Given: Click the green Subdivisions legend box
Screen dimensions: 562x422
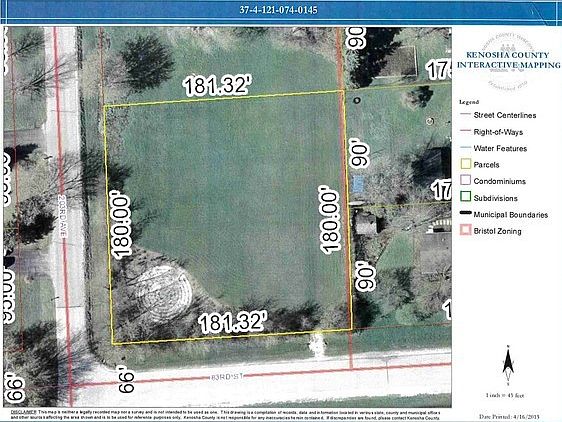Looking at the screenshot, I should point(465,197).
